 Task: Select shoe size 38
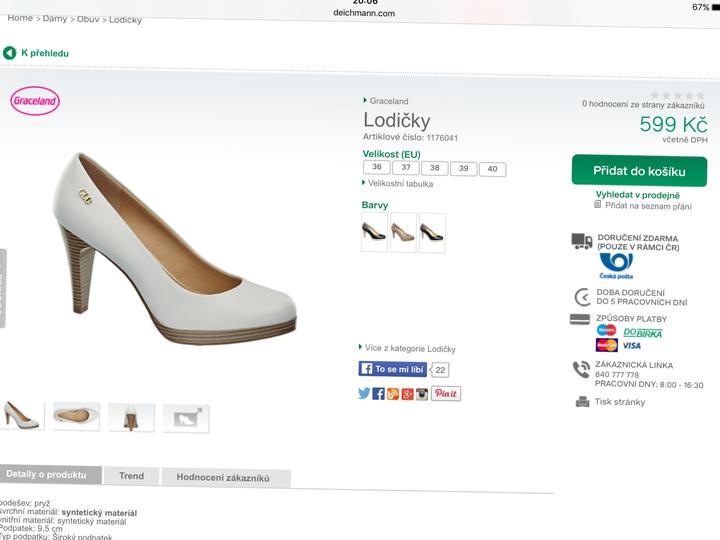point(435,169)
